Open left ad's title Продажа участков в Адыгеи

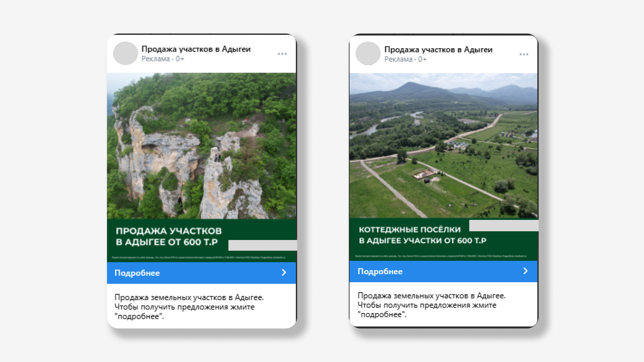(x=196, y=49)
